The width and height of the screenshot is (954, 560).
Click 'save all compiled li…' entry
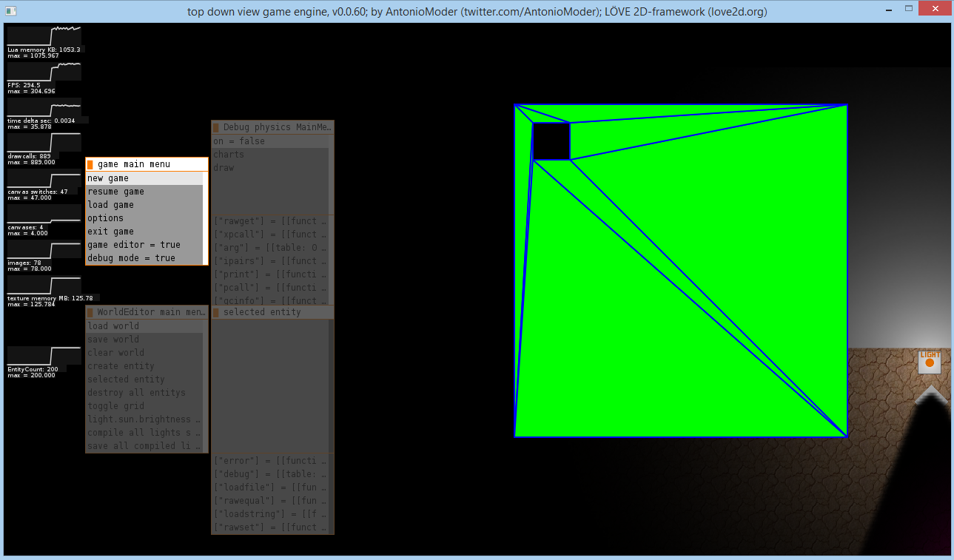tap(144, 446)
